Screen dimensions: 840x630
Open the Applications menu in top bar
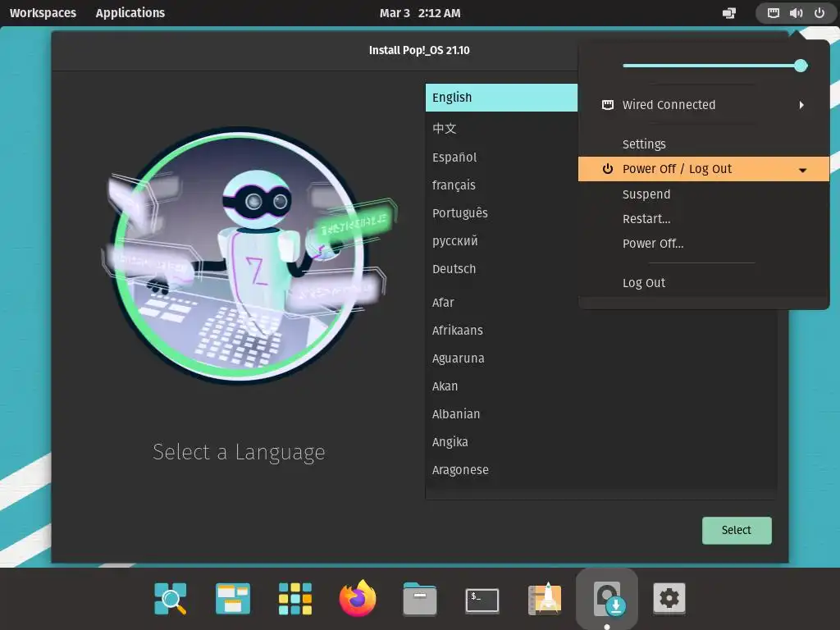pos(130,13)
